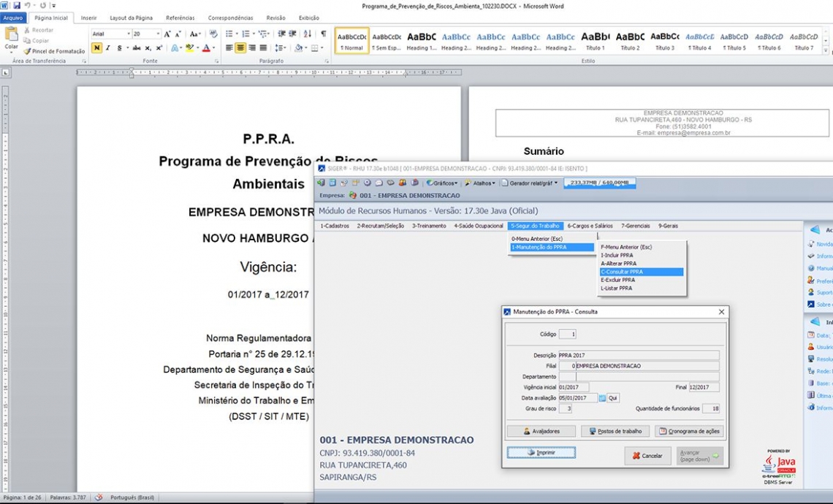Click the Colar paste icon in Word
833x504 pixels.
[11, 35]
